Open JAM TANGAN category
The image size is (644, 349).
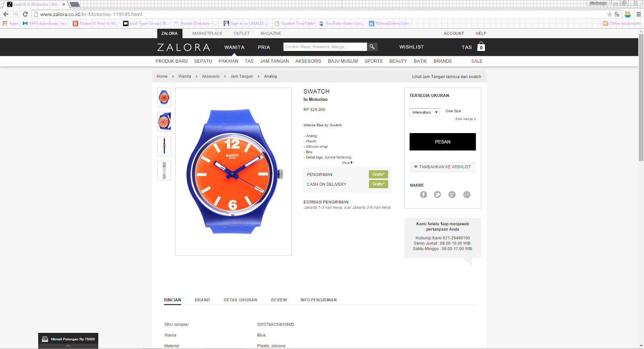pyautogui.click(x=275, y=61)
